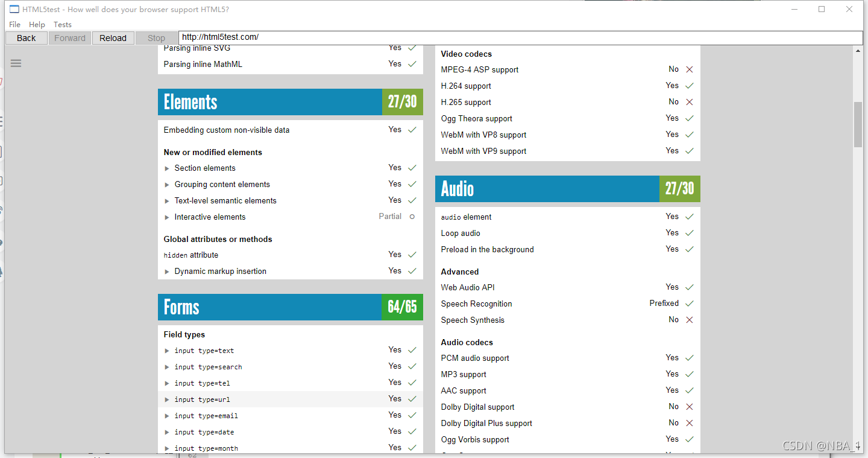
Task: Click the red cross beside Dolby Digital Plus support
Action: [690, 423]
